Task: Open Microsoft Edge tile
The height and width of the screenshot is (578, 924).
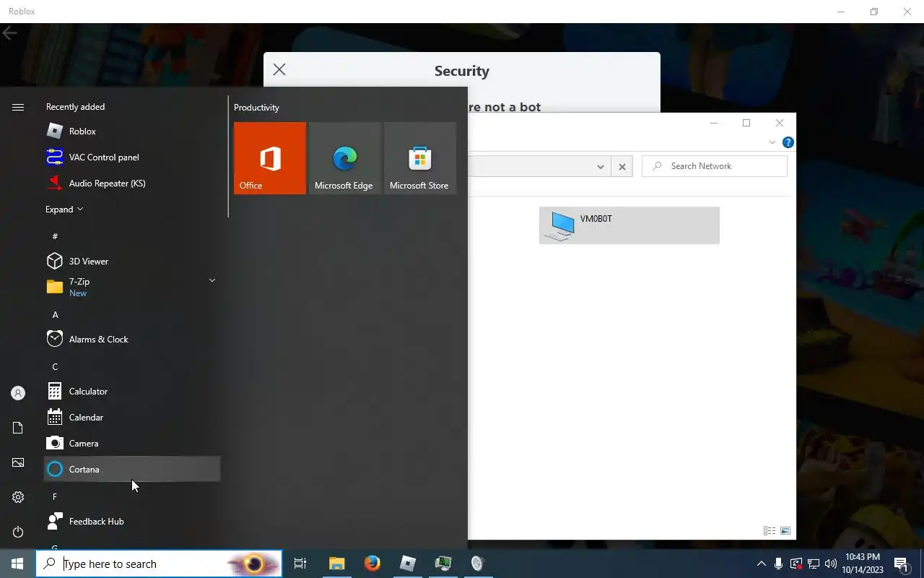Action: [x=345, y=158]
